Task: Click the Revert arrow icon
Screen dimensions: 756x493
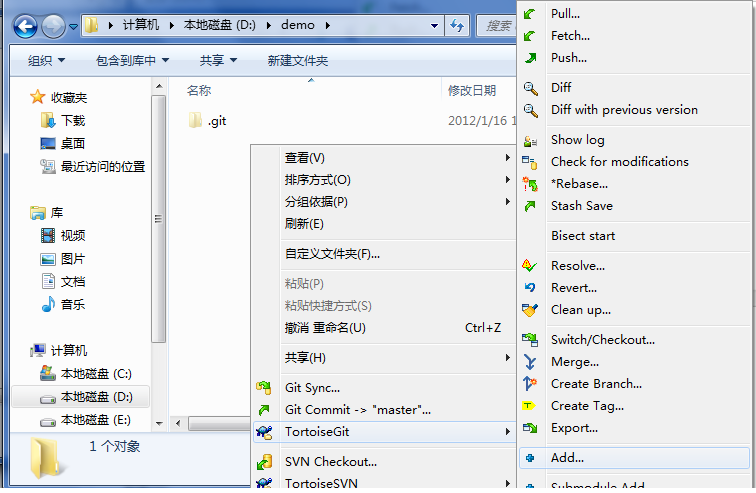Action: (529, 288)
